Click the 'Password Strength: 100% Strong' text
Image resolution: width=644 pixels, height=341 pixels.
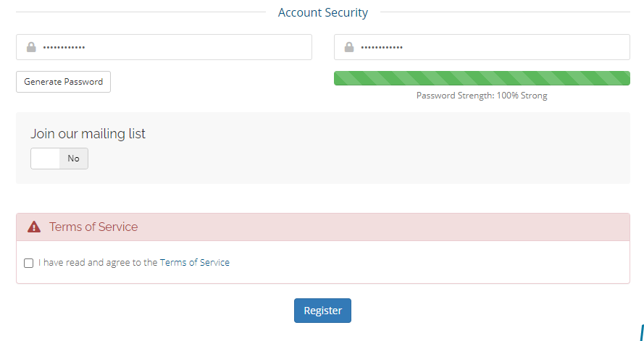pyautogui.click(x=482, y=96)
